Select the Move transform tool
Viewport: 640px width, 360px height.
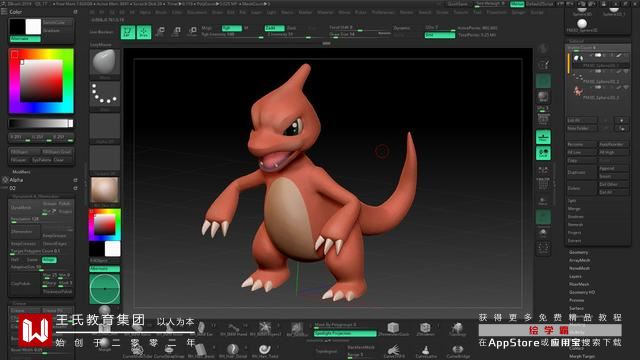(160, 31)
